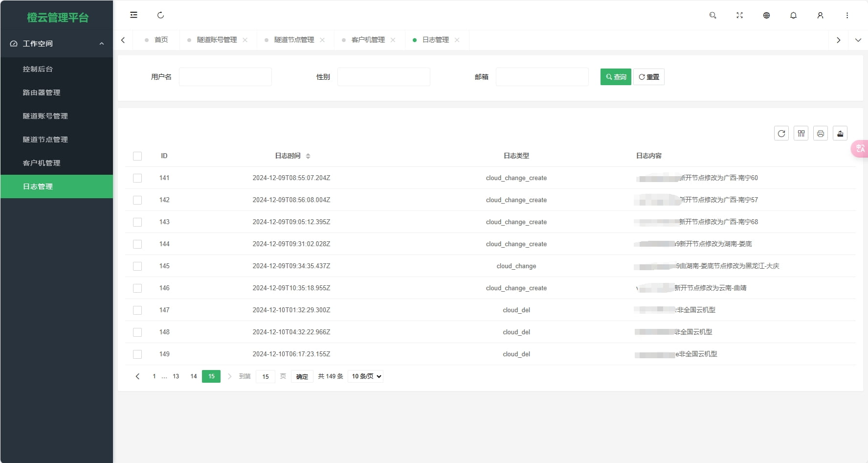
Task: Collapse the 工作空间 sidebar section
Action: click(x=102, y=44)
